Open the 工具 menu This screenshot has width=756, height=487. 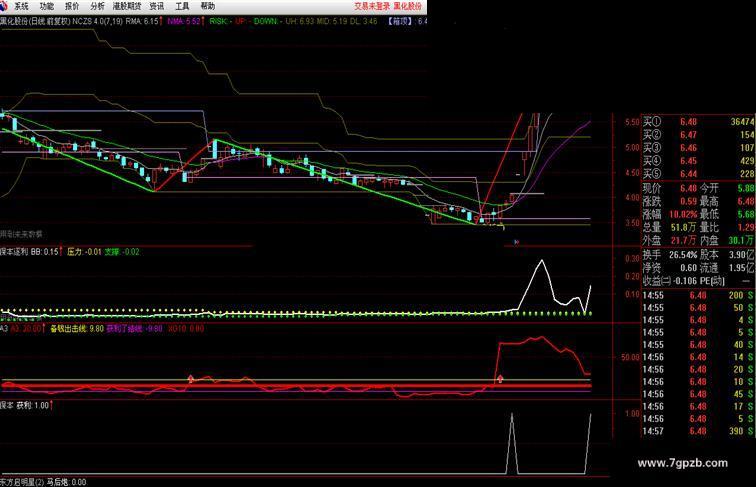point(182,6)
